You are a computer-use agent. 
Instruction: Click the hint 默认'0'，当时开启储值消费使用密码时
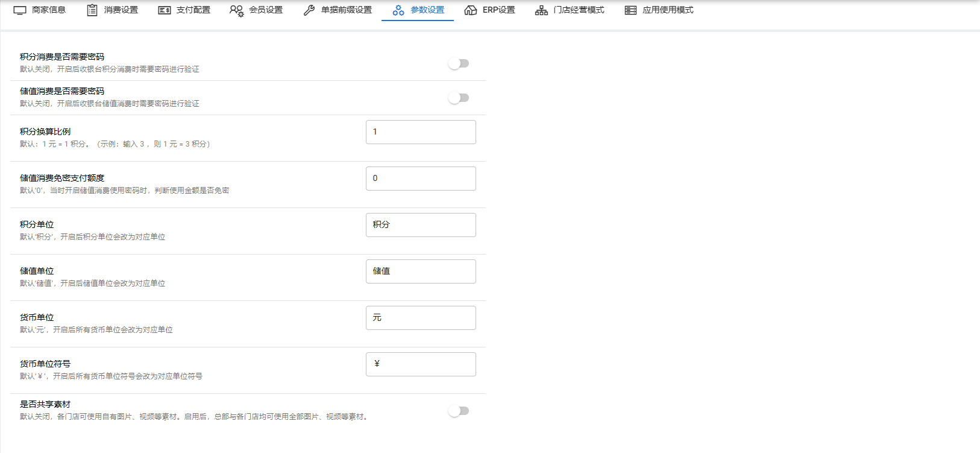pos(125,191)
